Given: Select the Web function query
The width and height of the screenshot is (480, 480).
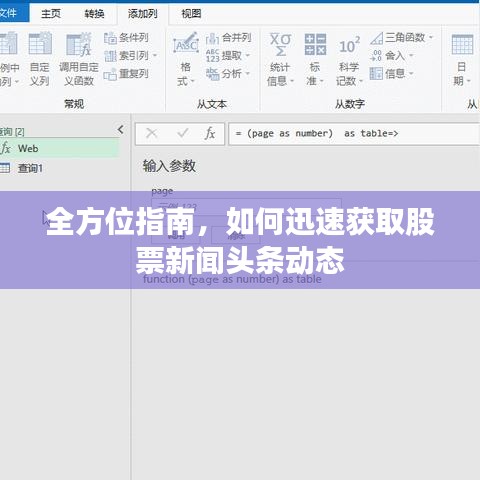Looking at the screenshot, I should [59, 148].
